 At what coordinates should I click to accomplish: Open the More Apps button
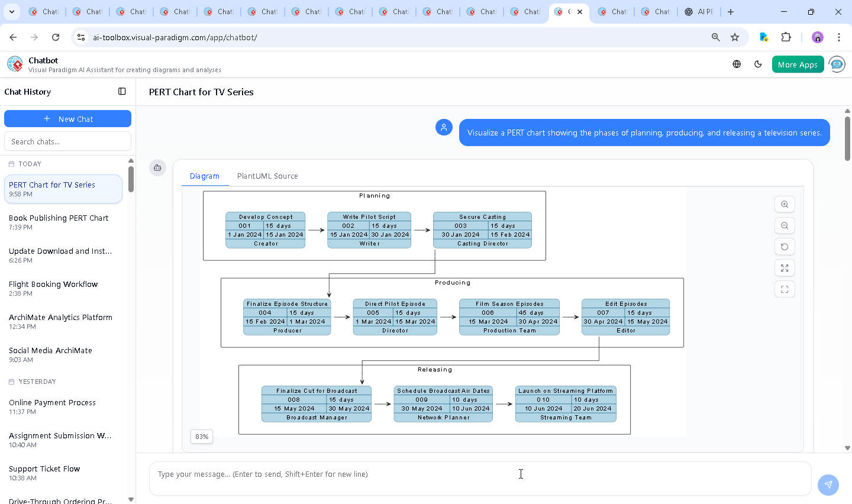click(x=798, y=64)
